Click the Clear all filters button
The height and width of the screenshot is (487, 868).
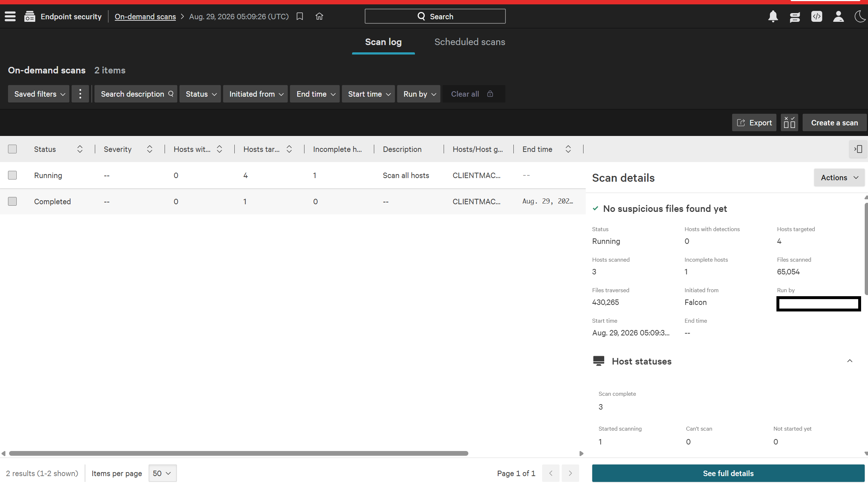(x=473, y=94)
